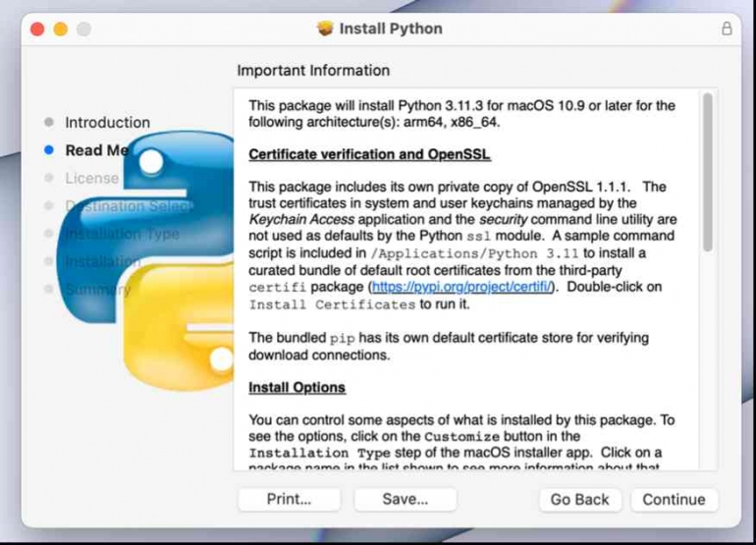Click the blue bullet beside Read Me
The height and width of the screenshot is (545, 756).
pyautogui.click(x=49, y=150)
